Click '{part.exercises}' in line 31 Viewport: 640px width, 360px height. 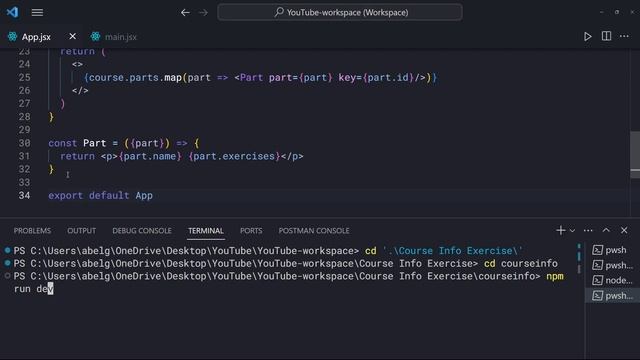234,156
